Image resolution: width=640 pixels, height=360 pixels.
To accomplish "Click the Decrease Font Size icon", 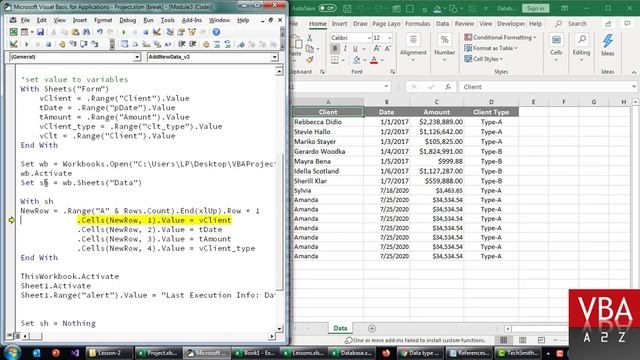I will coord(388,49).
